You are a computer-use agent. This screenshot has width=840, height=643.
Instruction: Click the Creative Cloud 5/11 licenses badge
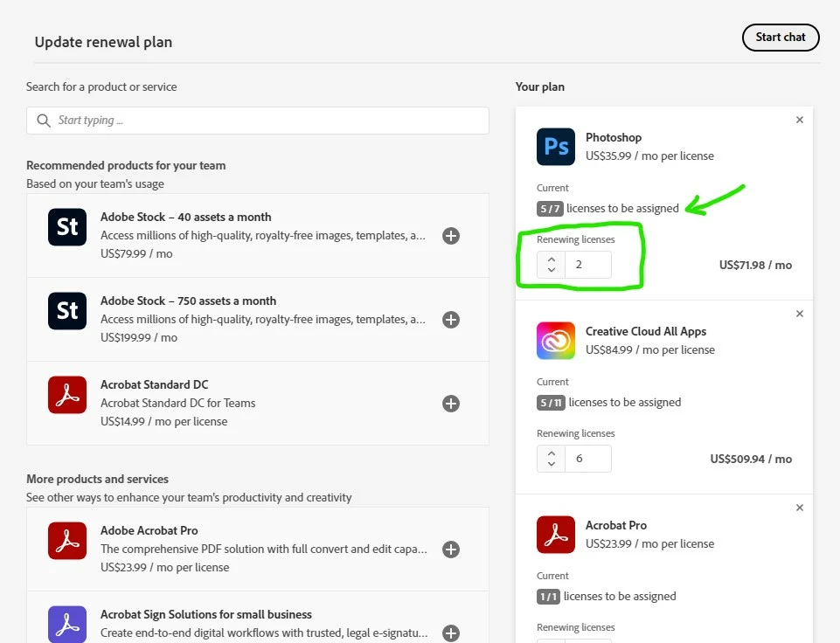pos(551,402)
